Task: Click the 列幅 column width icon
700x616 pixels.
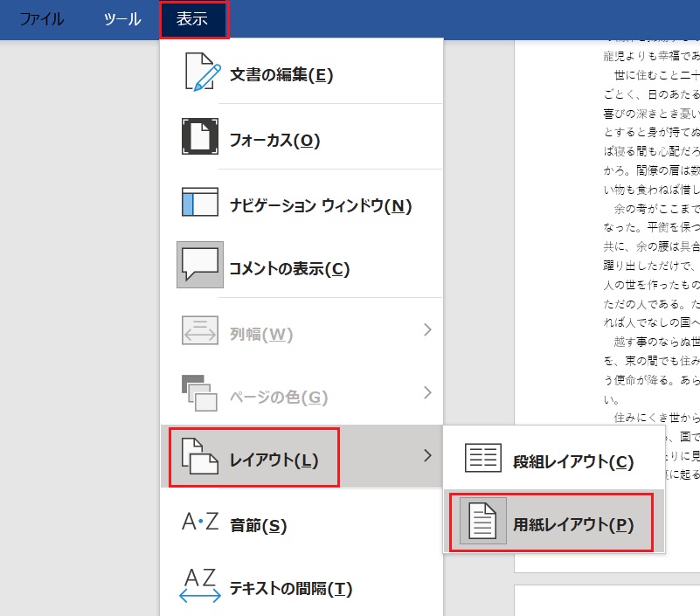Action: click(199, 331)
